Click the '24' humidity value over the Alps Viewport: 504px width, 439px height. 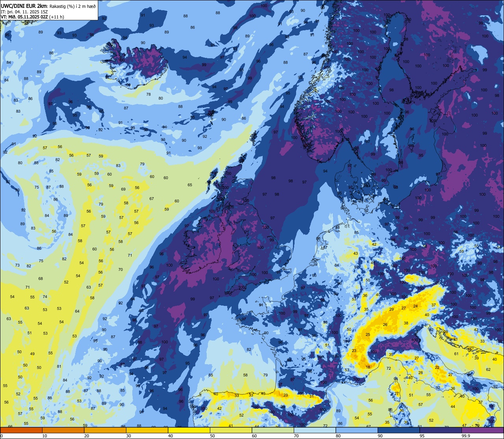[415, 306]
